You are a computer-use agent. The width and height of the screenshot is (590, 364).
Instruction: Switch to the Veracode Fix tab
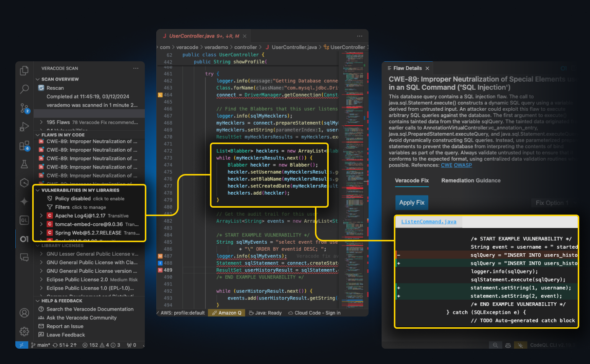(x=412, y=180)
